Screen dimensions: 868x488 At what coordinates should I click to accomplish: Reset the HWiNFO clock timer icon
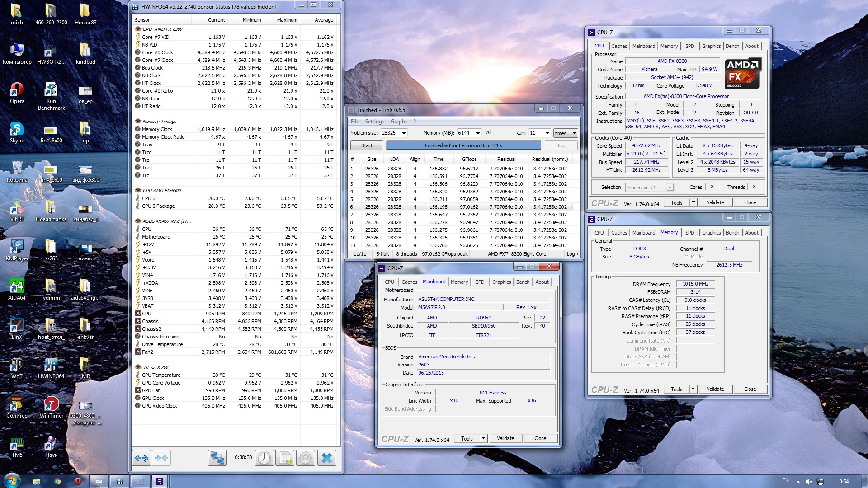(264, 458)
